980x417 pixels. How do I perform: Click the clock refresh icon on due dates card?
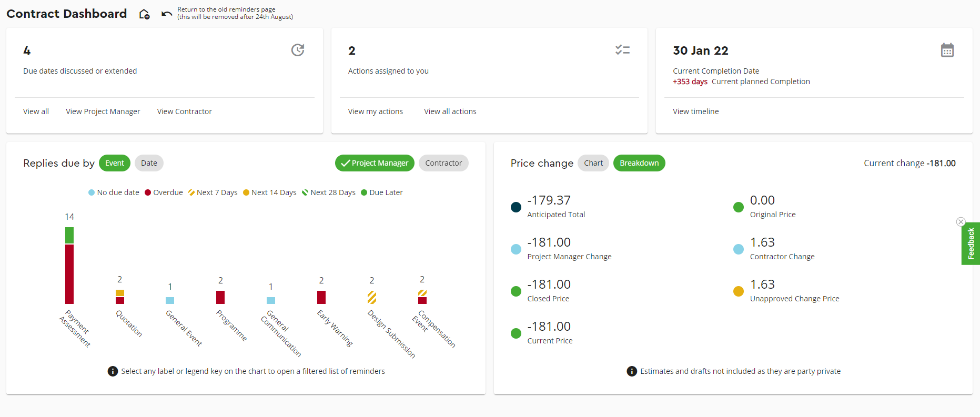(x=298, y=50)
